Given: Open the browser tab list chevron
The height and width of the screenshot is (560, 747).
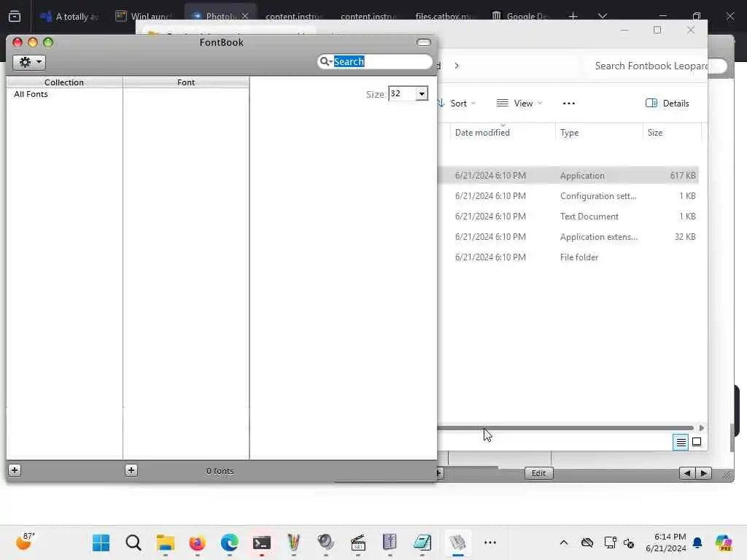Looking at the screenshot, I should (x=602, y=16).
